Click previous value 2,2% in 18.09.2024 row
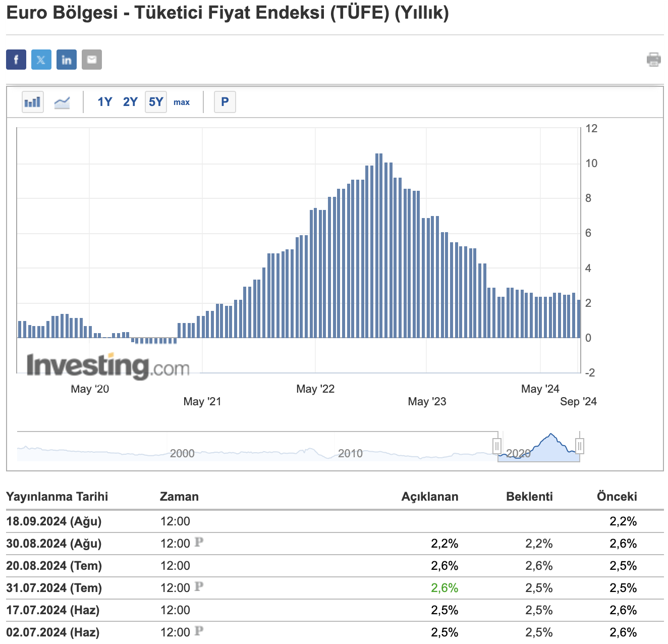This screenshot has width=668, height=644. [x=623, y=521]
